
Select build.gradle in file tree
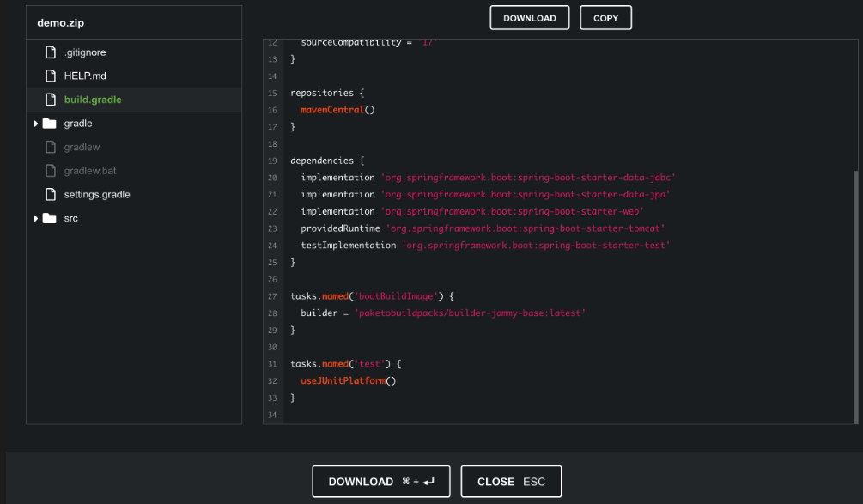coord(93,100)
